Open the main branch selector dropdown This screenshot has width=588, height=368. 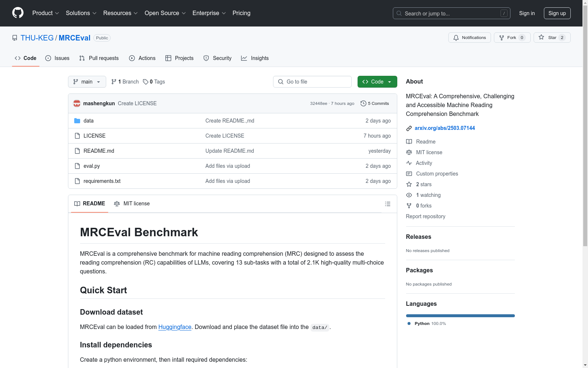click(x=87, y=82)
